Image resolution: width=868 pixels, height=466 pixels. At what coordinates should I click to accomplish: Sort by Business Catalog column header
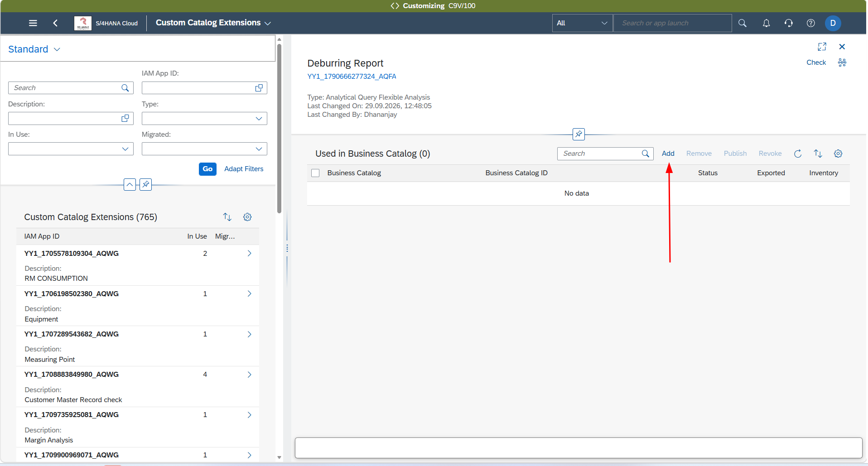click(x=354, y=173)
